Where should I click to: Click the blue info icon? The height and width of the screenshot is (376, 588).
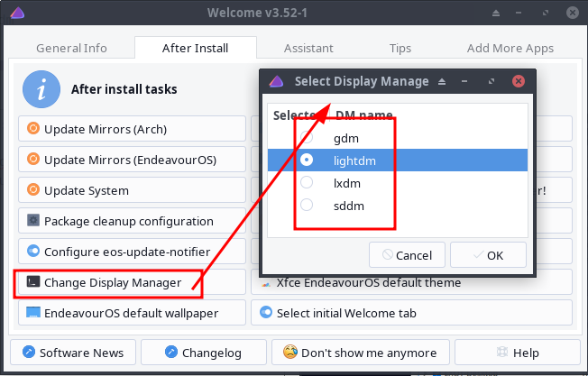[41, 89]
